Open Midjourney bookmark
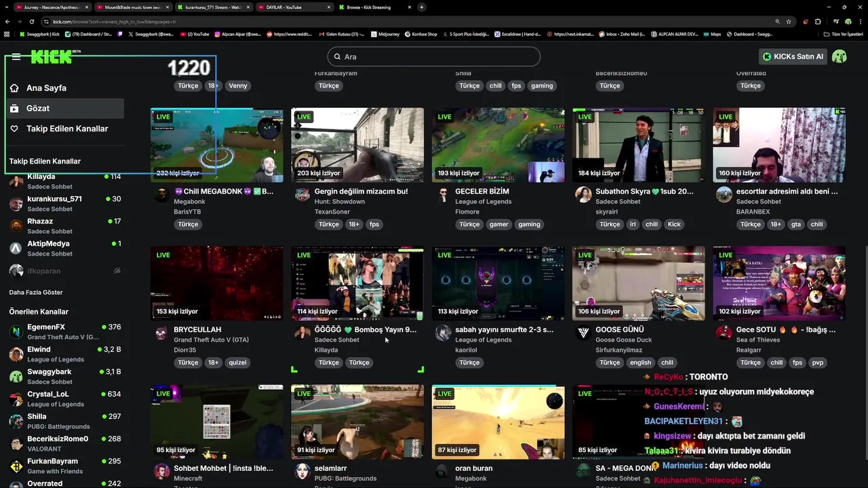 tap(385, 34)
